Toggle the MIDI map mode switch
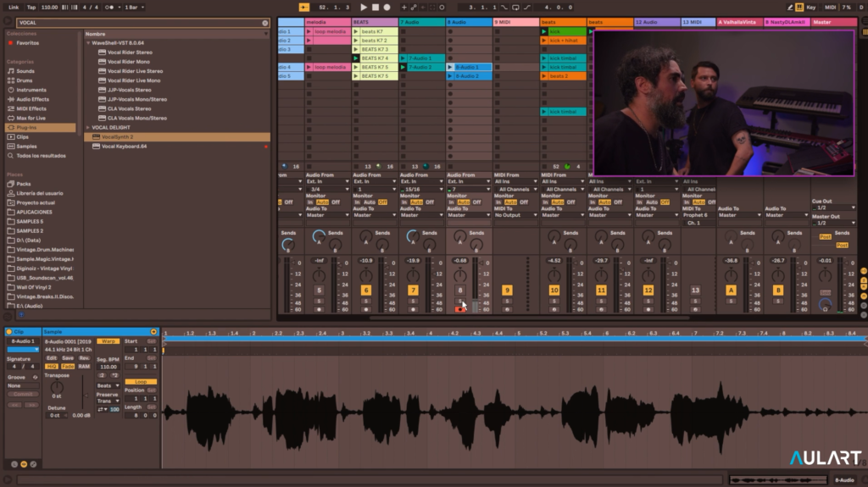The width and height of the screenshot is (868, 487). point(831,7)
